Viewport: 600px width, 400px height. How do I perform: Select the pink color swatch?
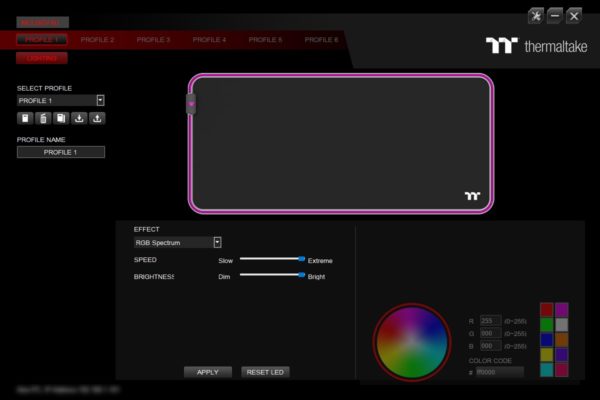point(561,370)
